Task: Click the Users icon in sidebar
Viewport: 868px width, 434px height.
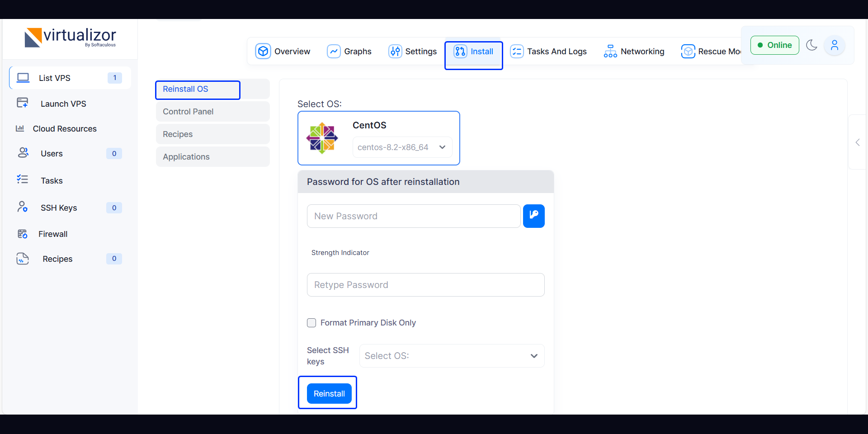Action: coord(23,153)
